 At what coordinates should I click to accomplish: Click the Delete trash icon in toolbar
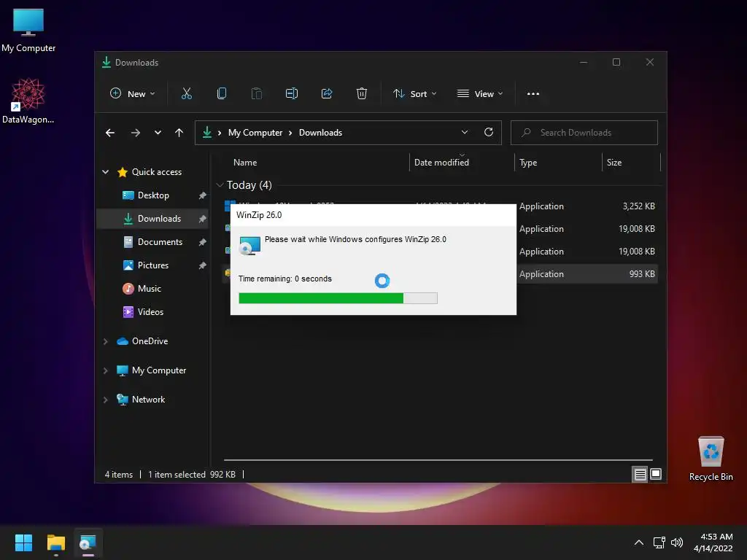[362, 93]
